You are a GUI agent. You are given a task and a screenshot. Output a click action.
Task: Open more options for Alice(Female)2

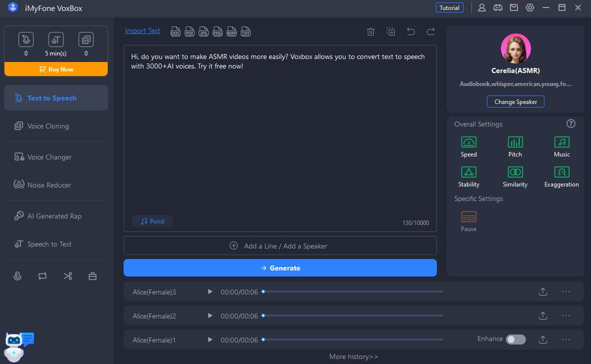[566, 316]
